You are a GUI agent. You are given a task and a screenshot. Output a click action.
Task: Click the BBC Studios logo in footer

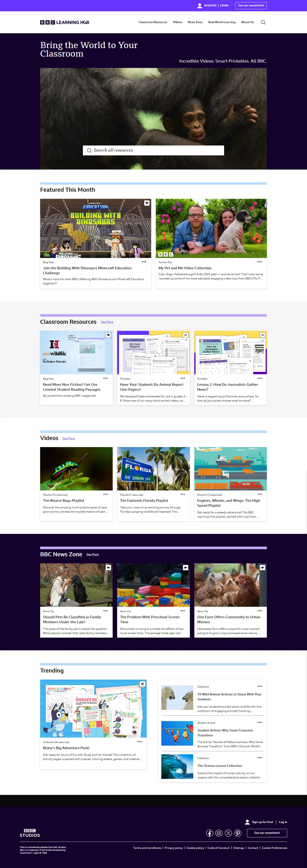[x=30, y=833]
